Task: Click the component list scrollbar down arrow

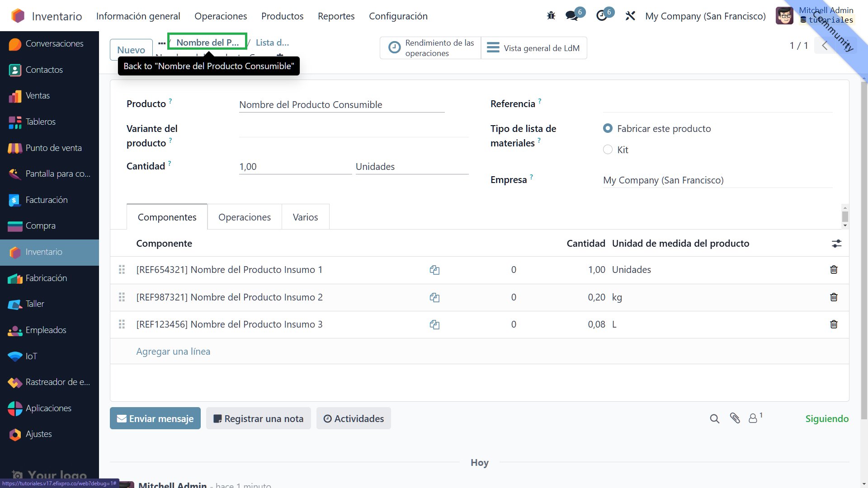Action: pyautogui.click(x=845, y=225)
